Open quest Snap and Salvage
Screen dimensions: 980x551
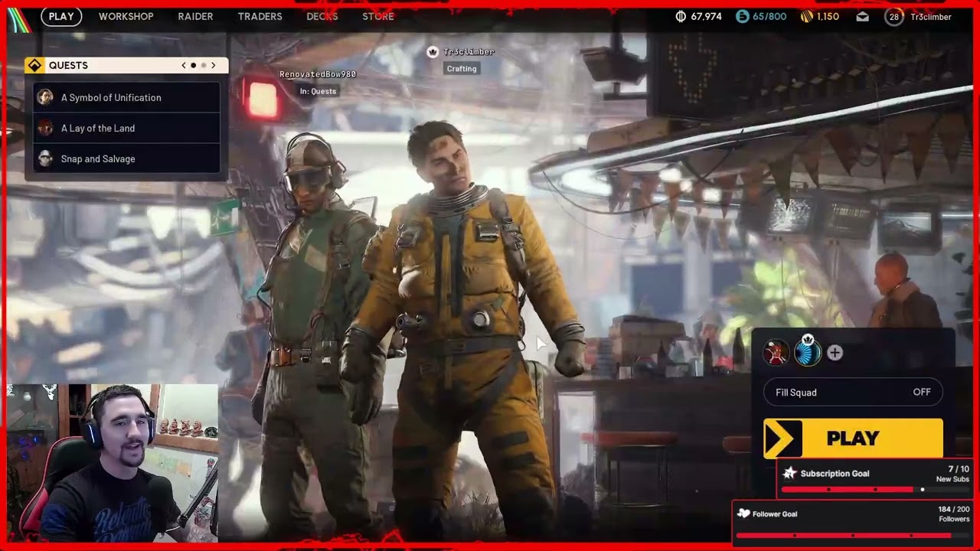click(x=127, y=158)
